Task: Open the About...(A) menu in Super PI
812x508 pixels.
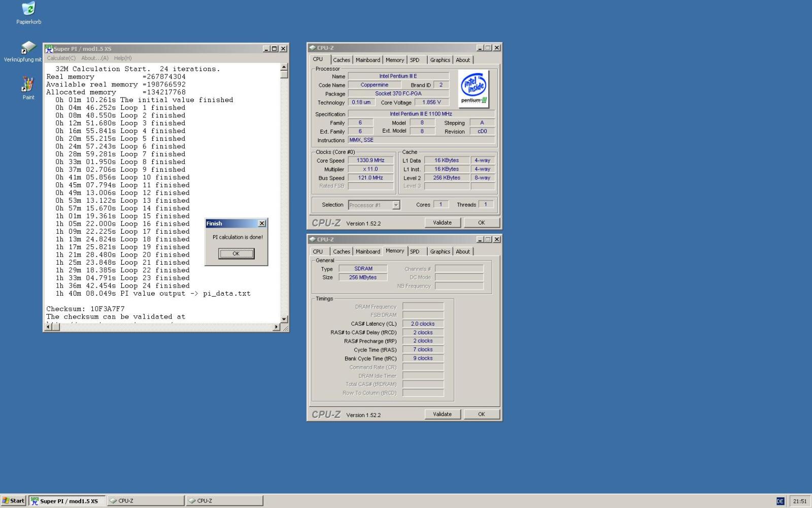Action: [95, 58]
